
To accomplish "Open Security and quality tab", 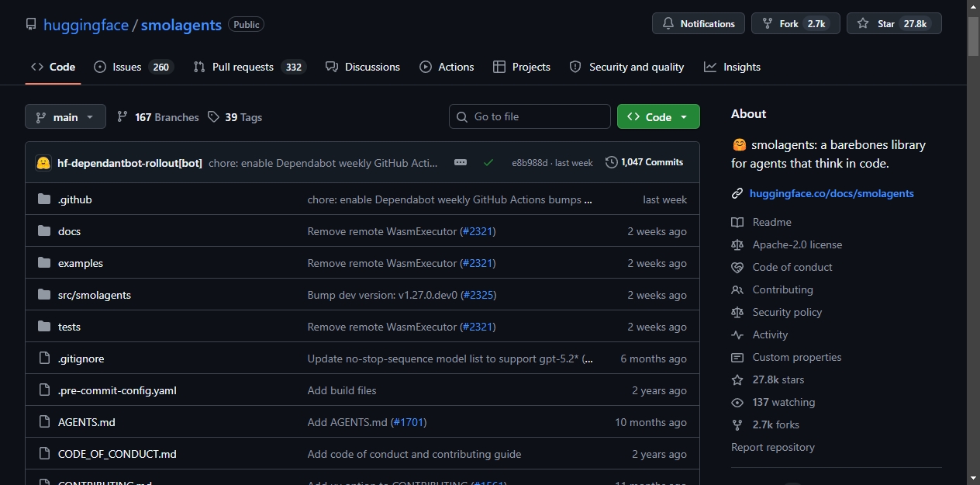I will click(x=626, y=67).
